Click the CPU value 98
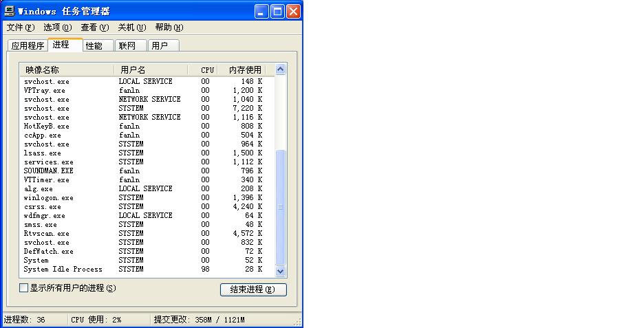This screenshot has width=644, height=328. (205, 270)
